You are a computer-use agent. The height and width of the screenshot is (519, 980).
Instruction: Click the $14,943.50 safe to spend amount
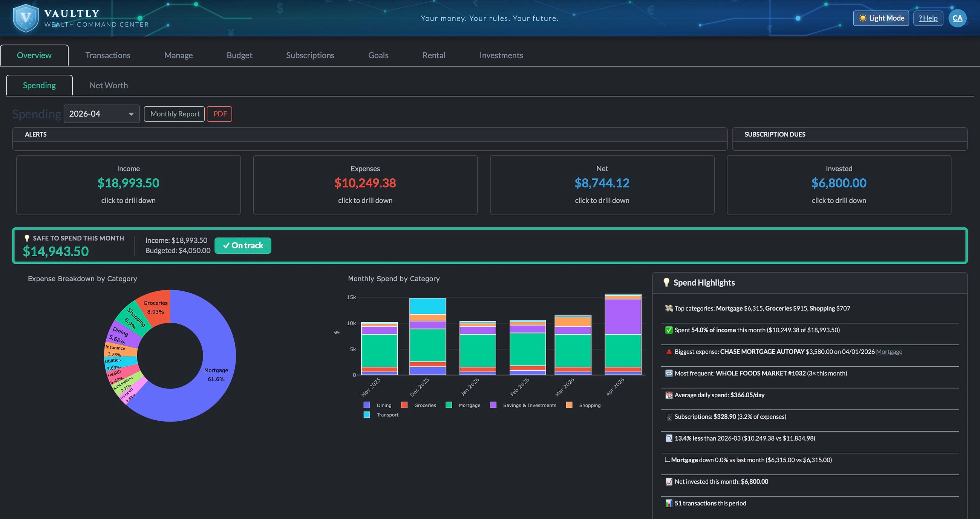(x=55, y=251)
